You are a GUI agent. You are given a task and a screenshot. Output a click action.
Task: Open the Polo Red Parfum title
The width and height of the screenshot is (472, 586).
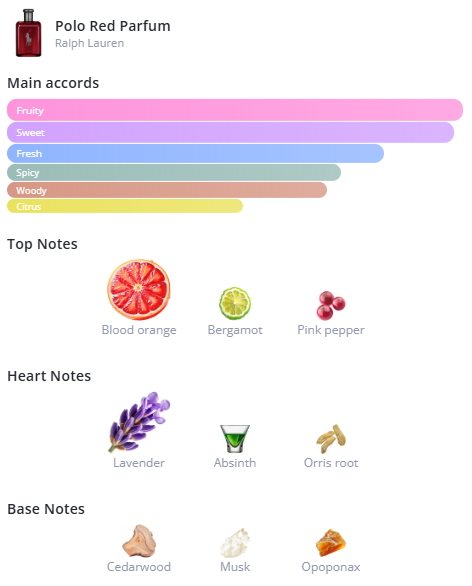point(112,26)
